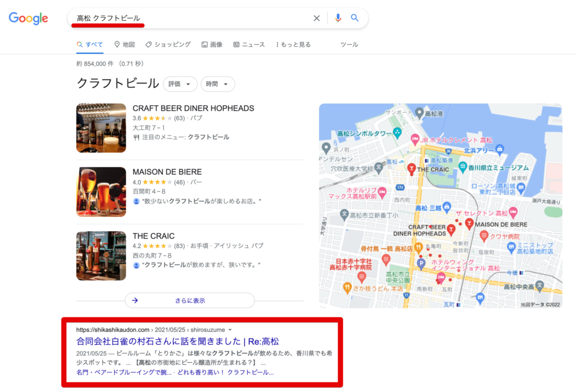576x392 pixels.
Task: Click ミニストップ 高松築地町店 marker
Action: 511,248
